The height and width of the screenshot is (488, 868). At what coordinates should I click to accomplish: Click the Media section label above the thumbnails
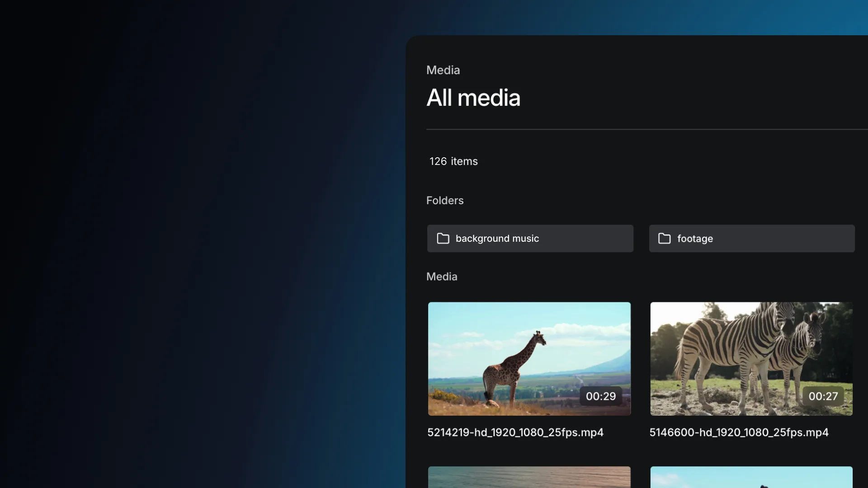pyautogui.click(x=441, y=277)
